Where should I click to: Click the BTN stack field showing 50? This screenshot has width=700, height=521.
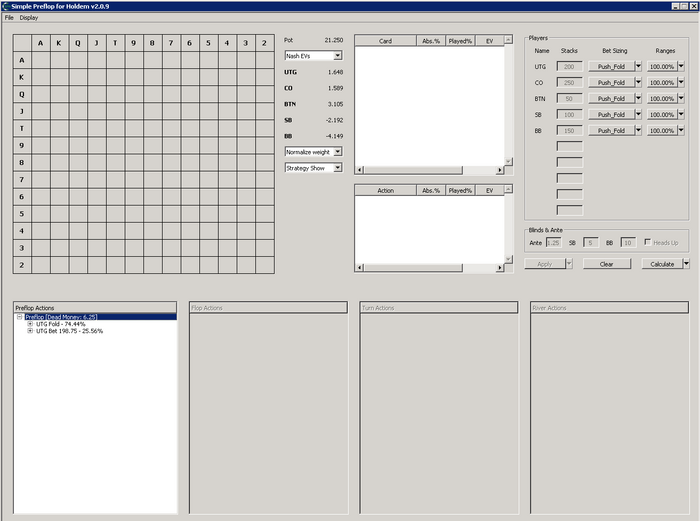pyautogui.click(x=569, y=99)
